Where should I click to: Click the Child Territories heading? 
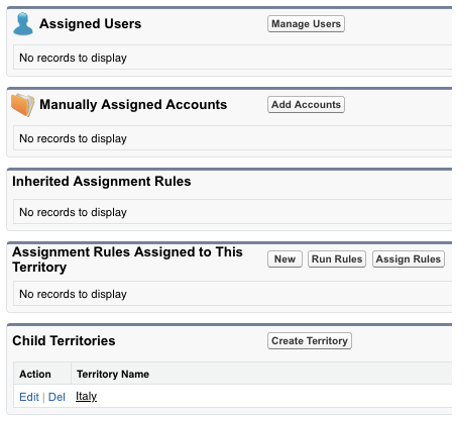64,341
